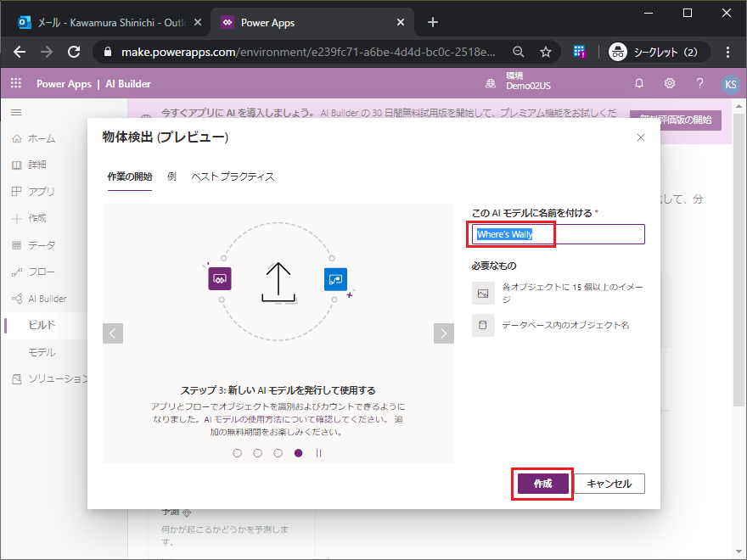Open the environment picker Demo02US
Image resolution: width=747 pixels, height=560 pixels.
click(518, 81)
